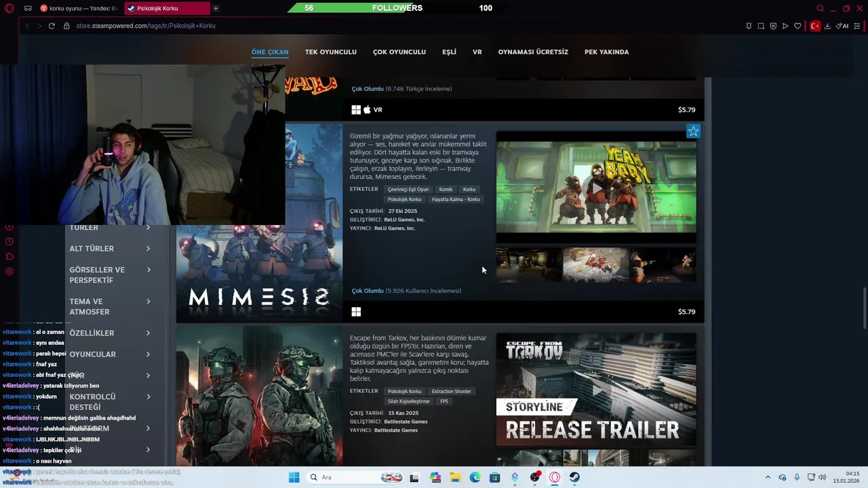This screenshot has width=868, height=488.
Task: Select third MIMESIS screenshot thumbnail
Action: tap(663, 264)
